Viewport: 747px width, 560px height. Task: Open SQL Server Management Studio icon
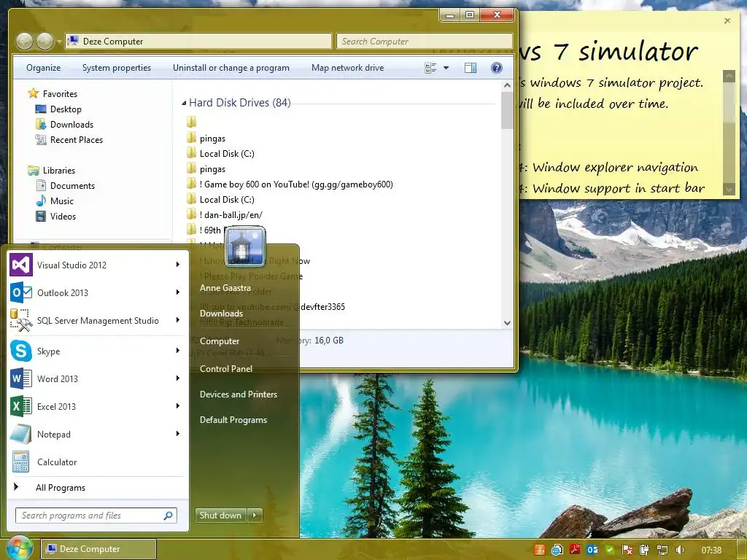coord(21,320)
